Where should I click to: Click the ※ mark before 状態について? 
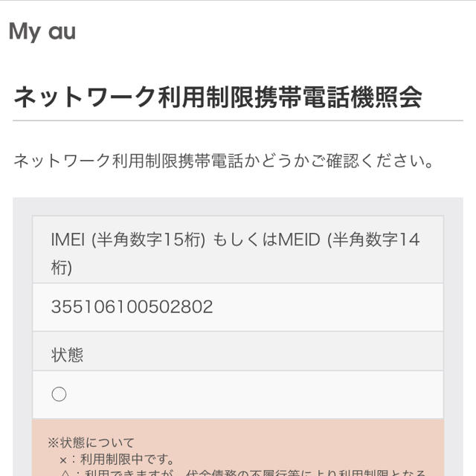54,443
